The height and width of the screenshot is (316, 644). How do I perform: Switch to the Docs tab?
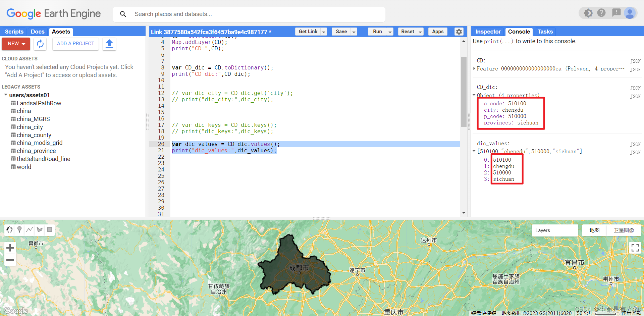[38, 32]
